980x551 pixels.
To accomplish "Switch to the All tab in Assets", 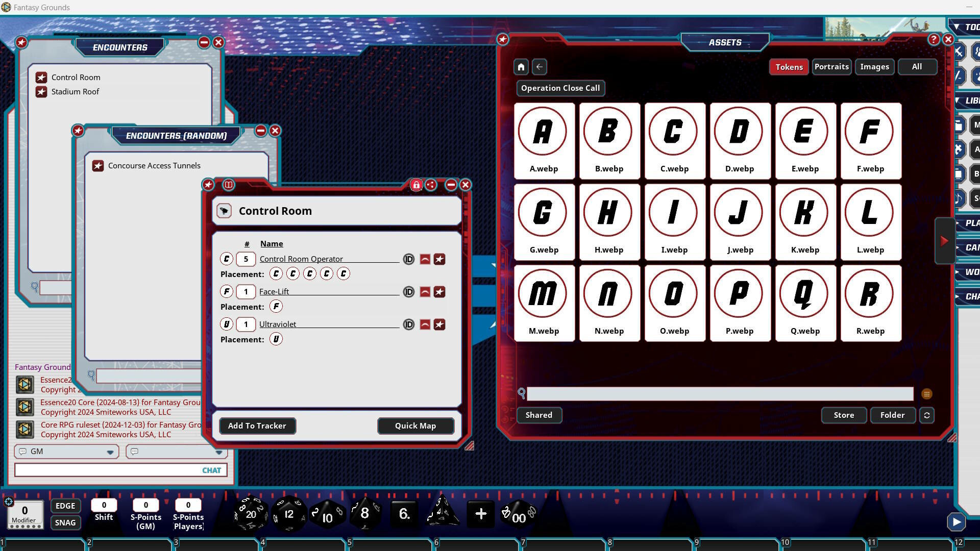I will [x=917, y=66].
